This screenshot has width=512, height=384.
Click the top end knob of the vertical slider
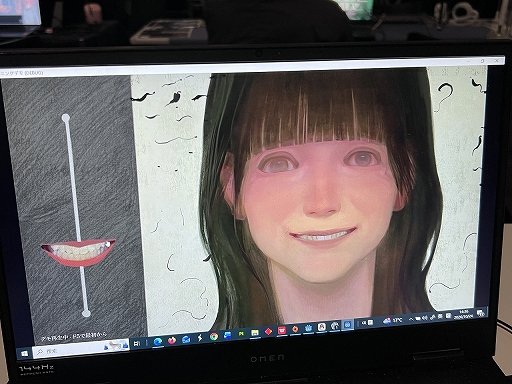(66, 118)
